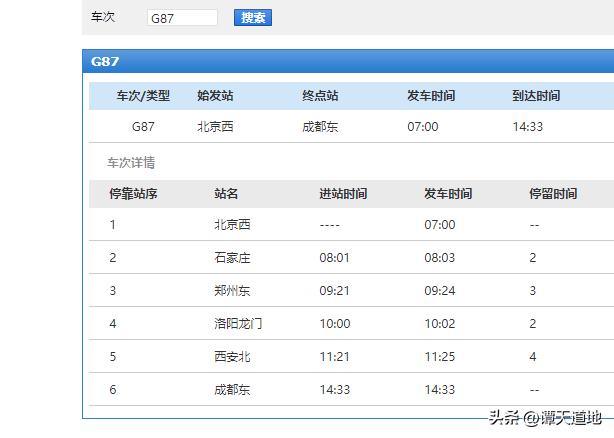614x438 pixels.
Task: Select the 石家庄 station row
Action: pyautogui.click(x=232, y=258)
